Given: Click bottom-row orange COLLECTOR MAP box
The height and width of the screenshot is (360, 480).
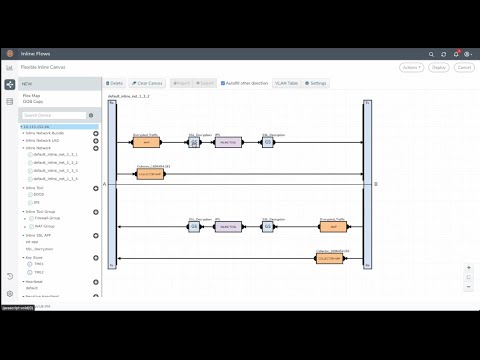Looking at the screenshot, I should [x=329, y=258].
